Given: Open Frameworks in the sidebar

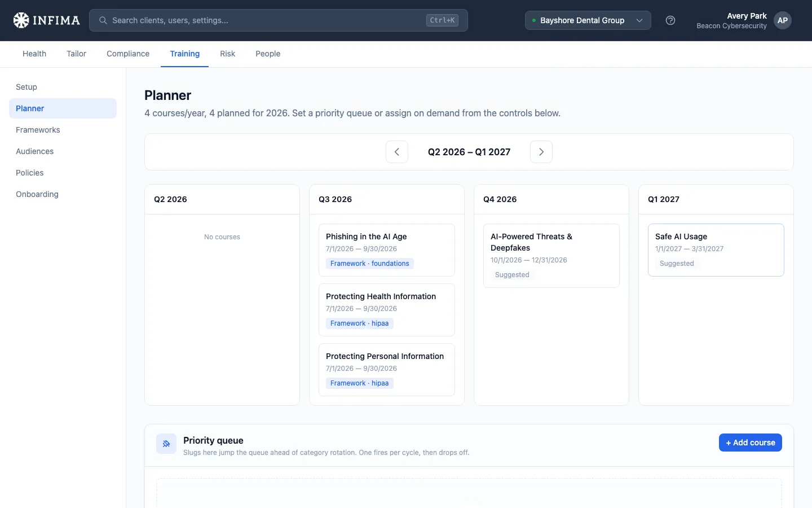Looking at the screenshot, I should coord(63,130).
